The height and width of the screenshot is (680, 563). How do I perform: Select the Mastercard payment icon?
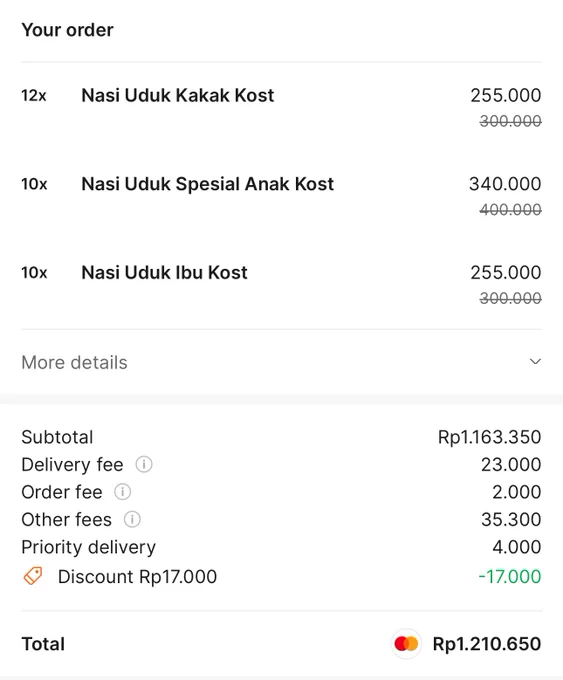click(406, 644)
